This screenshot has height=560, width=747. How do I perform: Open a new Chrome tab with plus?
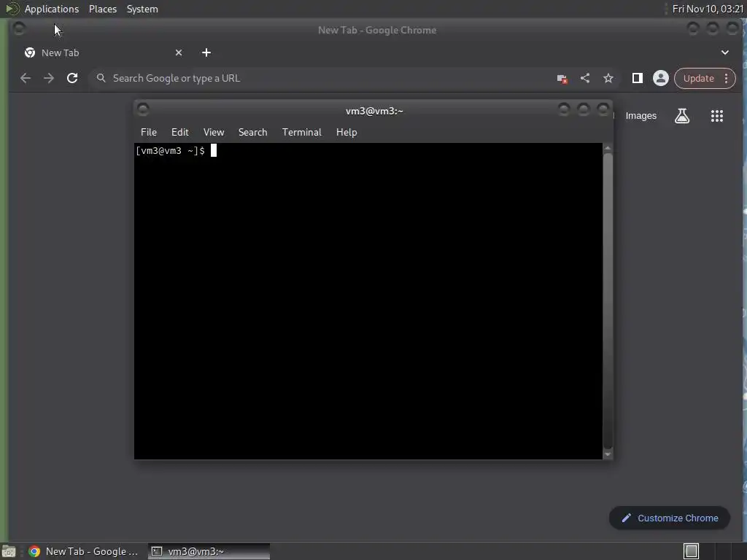pyautogui.click(x=206, y=52)
